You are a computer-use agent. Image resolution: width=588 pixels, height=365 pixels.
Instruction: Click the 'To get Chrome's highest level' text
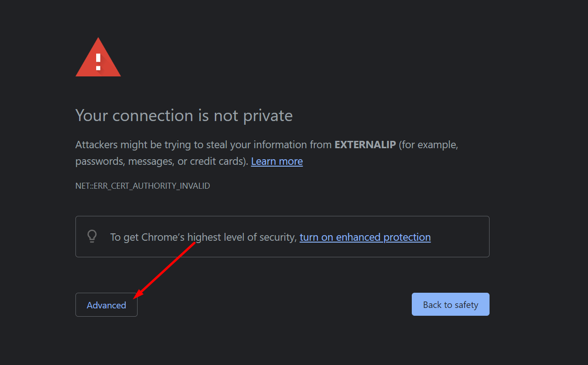[203, 237]
